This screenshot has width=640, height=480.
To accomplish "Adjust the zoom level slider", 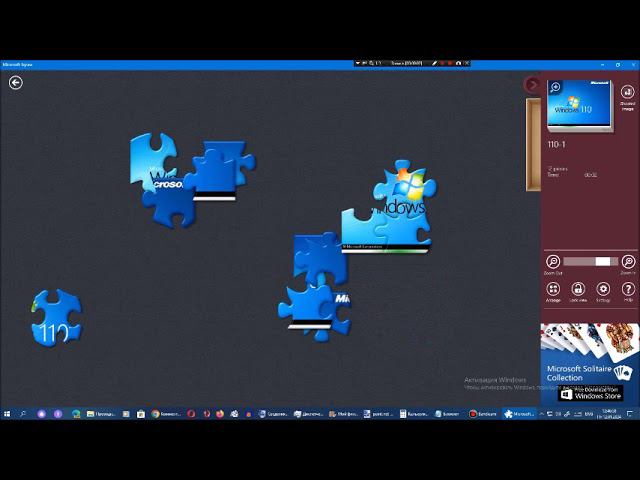I will click(591, 262).
